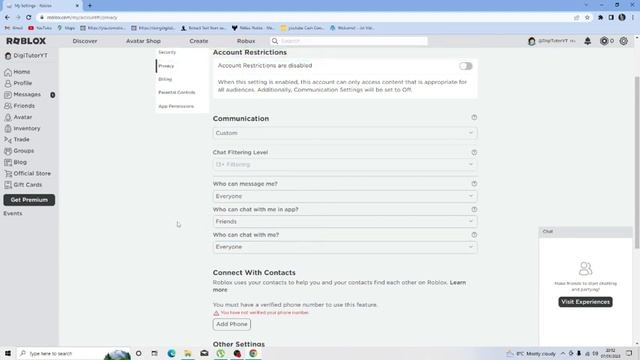Open Who can chat with me in app dropdown
Screen dimensions: 640x360
(345, 222)
